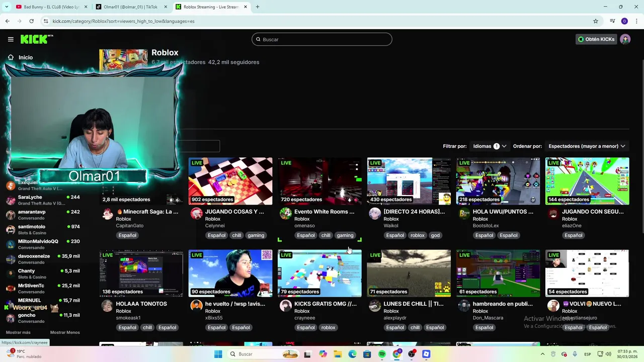Viewport: 644px width, 362px height.
Task: Open the Celynnei channel link
Action: point(215,226)
